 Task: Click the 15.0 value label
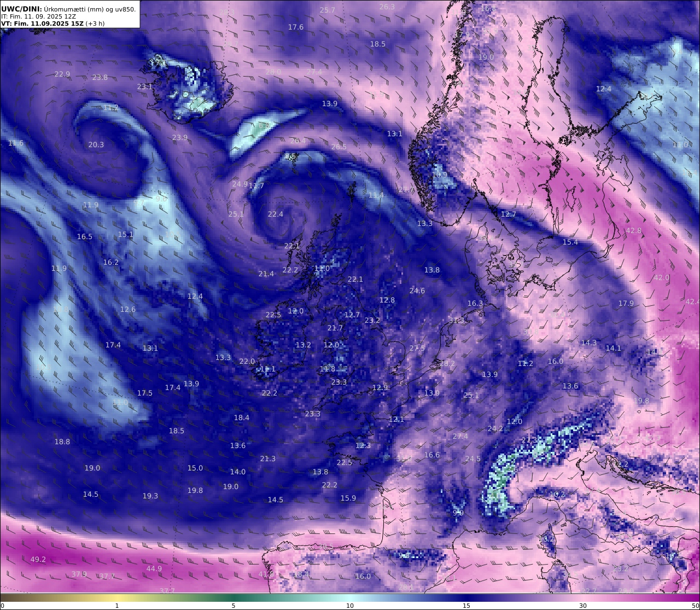click(195, 468)
